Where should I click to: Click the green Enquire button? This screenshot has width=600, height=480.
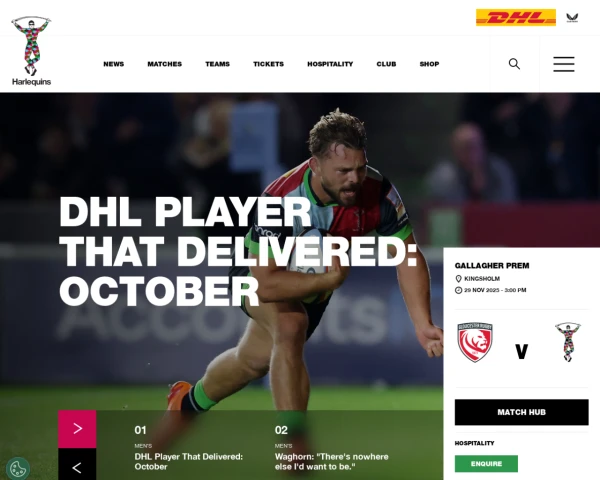pos(486,464)
